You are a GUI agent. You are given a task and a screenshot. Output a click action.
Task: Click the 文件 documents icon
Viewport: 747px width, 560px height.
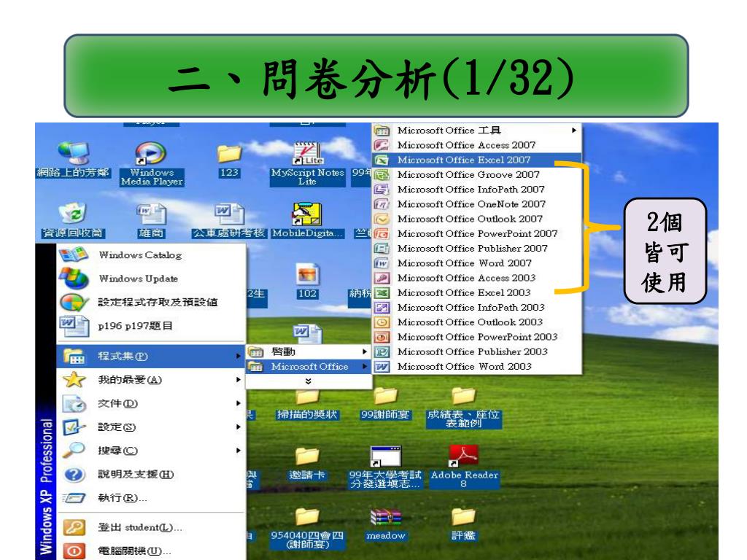(x=74, y=404)
